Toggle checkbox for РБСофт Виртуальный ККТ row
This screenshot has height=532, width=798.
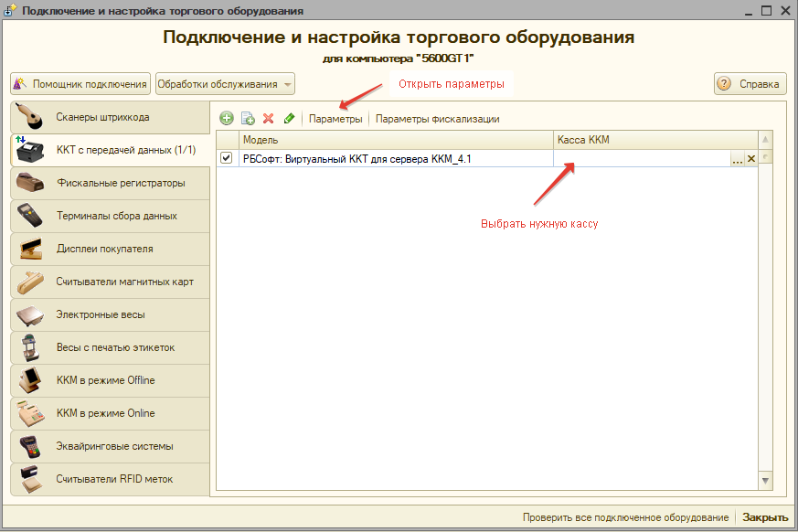pos(227,158)
